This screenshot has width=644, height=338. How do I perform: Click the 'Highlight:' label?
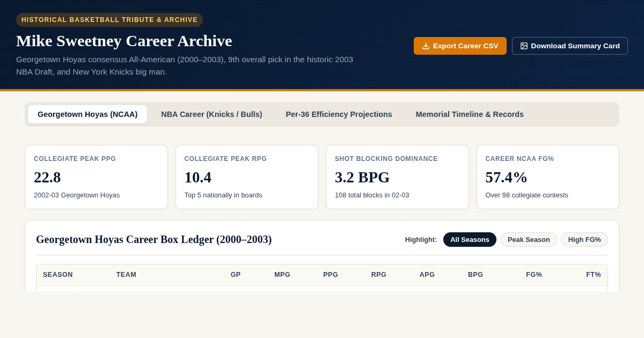coord(421,240)
